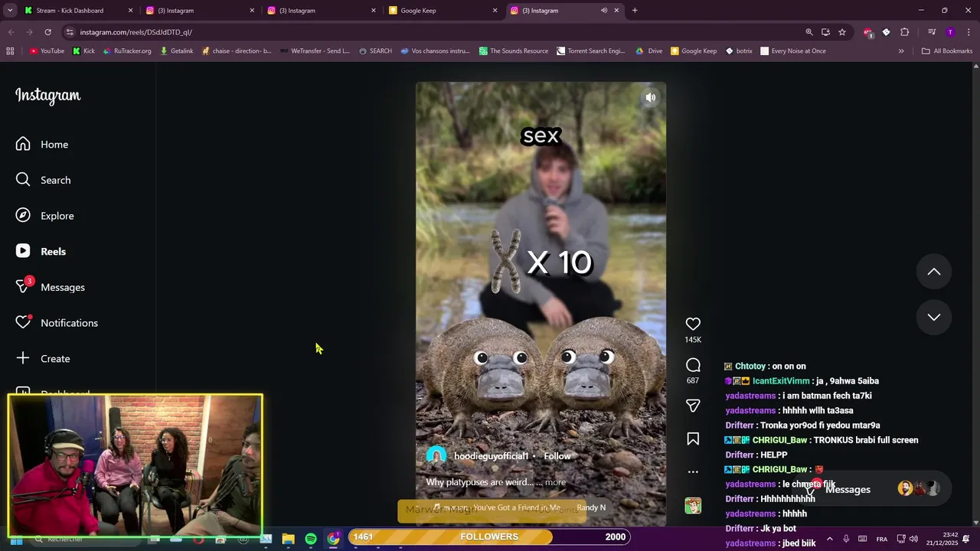Click Create to make a new post
This screenshot has height=551, width=980.
(43, 358)
